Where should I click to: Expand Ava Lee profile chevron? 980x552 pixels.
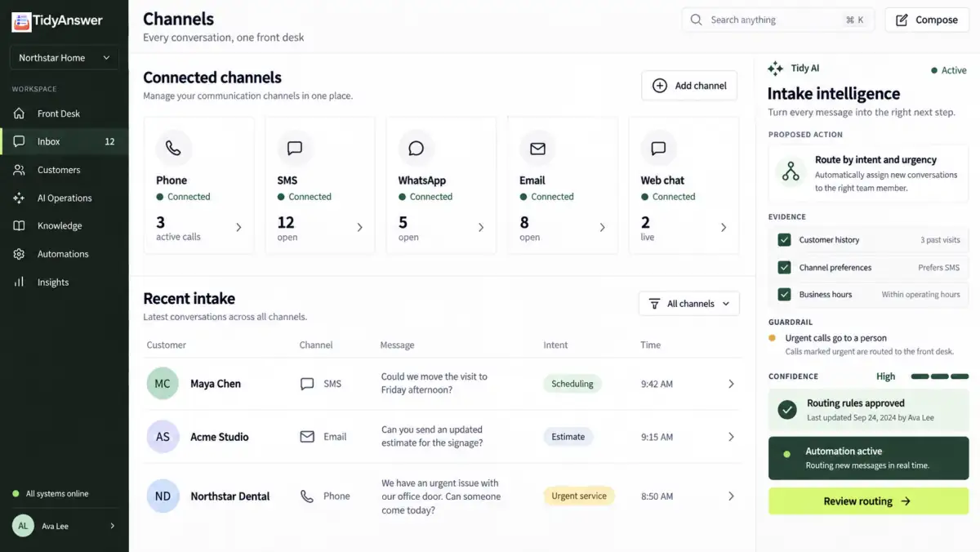point(113,526)
